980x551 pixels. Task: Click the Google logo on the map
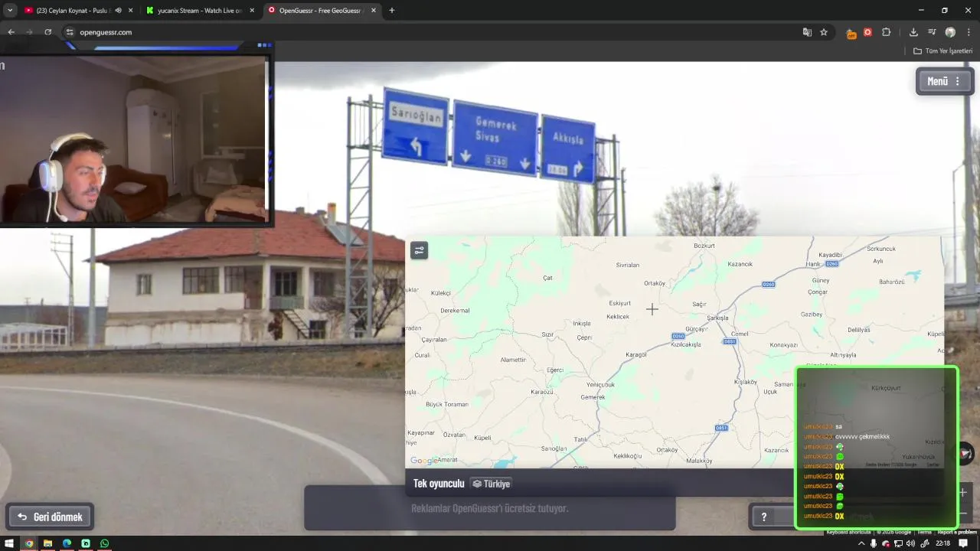(423, 461)
